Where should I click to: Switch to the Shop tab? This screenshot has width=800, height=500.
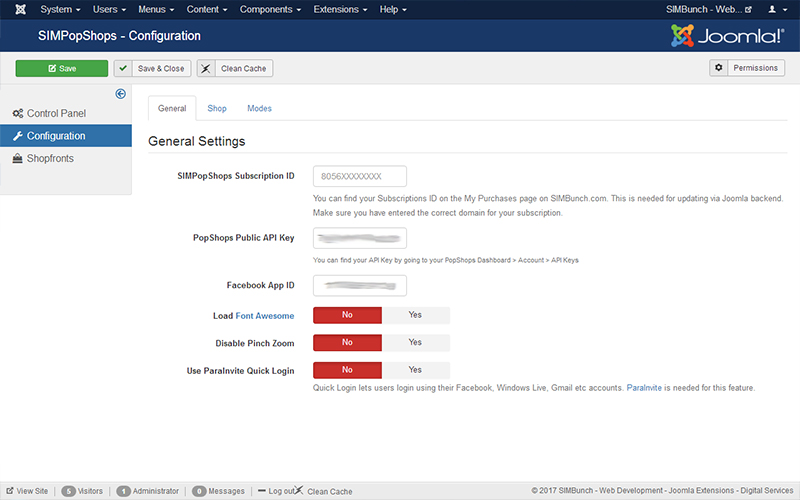217,108
